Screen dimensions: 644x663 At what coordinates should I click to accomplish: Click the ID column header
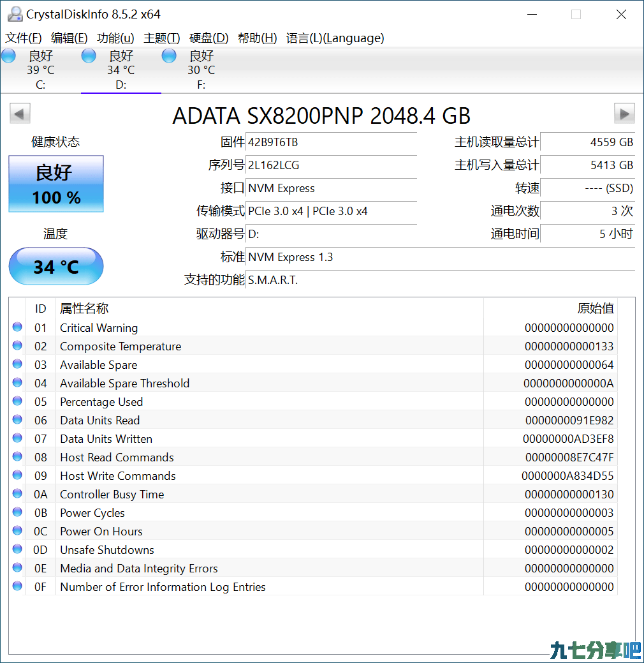point(41,308)
